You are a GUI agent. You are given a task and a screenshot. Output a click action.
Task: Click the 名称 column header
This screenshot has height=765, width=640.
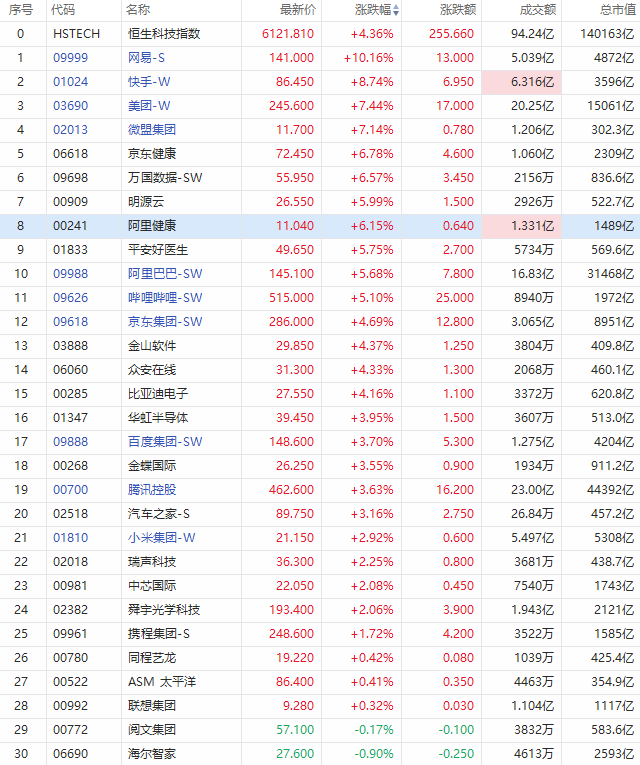pyautogui.click(x=138, y=10)
